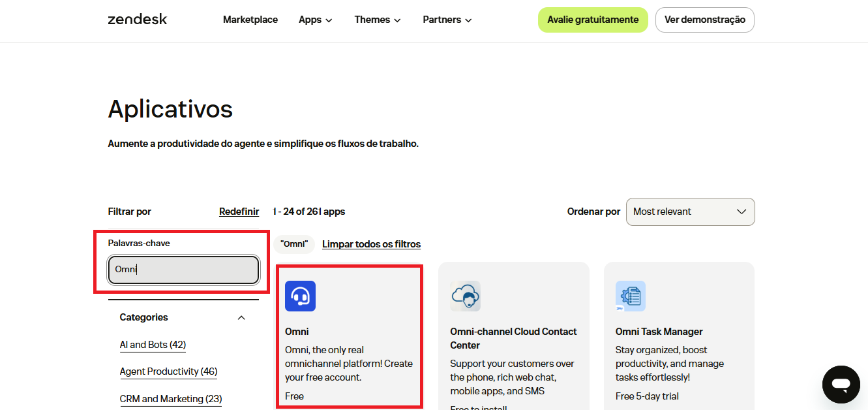Open the Omni Task Manager icon

(x=631, y=296)
